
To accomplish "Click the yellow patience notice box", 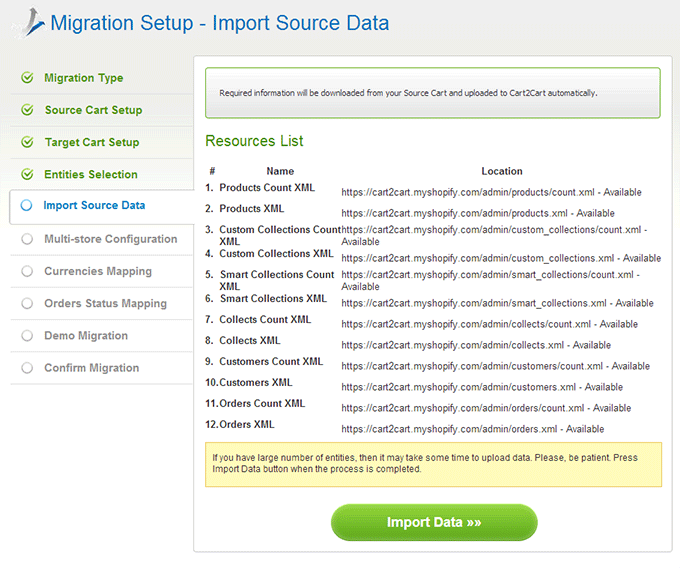I will [x=433, y=464].
